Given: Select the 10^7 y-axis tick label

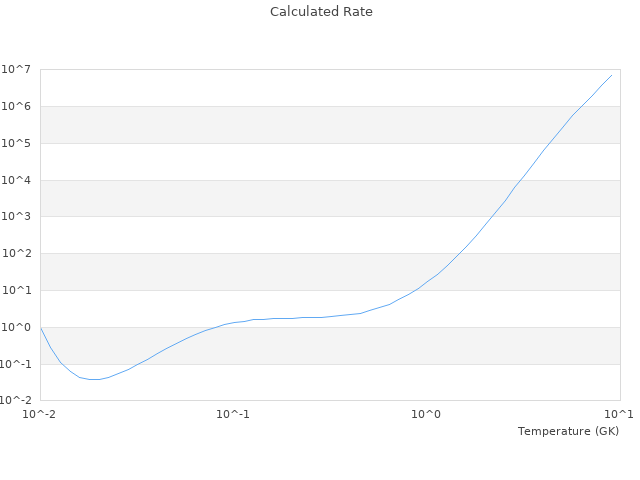Looking at the screenshot, I should point(17,69).
